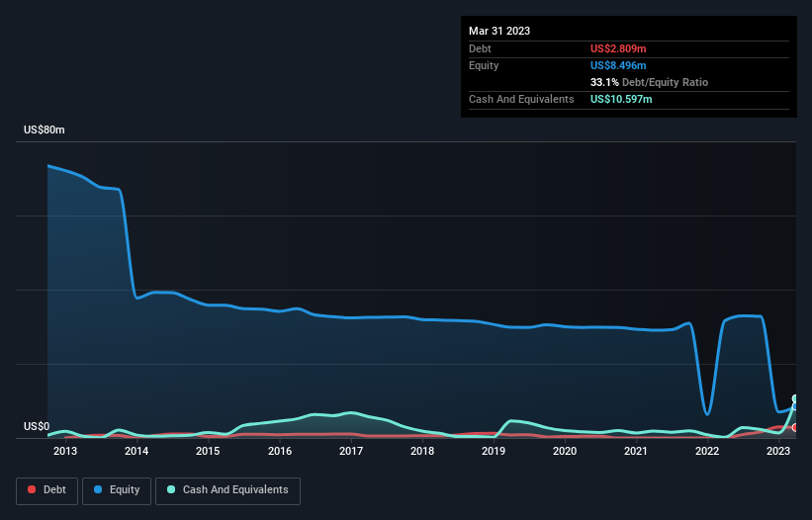This screenshot has height=520, width=812.
Task: Click the 2022 x-axis label
Action: point(707,451)
